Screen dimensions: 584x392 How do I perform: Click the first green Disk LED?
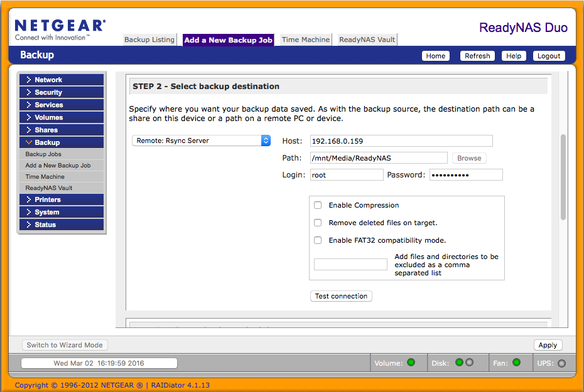(459, 363)
